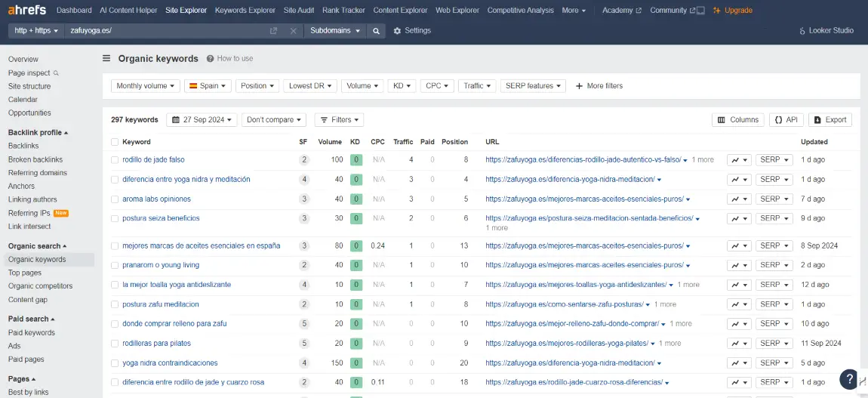Open URL options arrow for yoga nidra contraindicaciones
The height and width of the screenshot is (398, 868).
[x=659, y=363]
